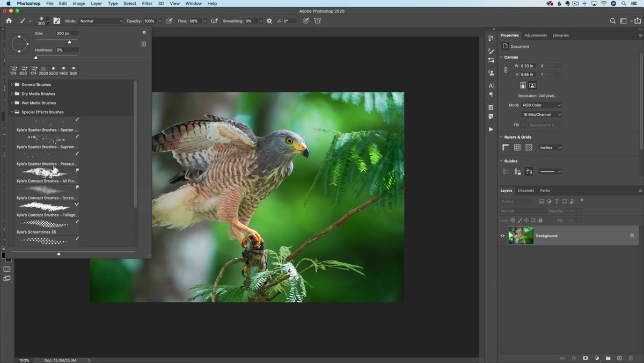Click the Background layer lock icon
Viewport: 644px width, 363px height.
632,236
